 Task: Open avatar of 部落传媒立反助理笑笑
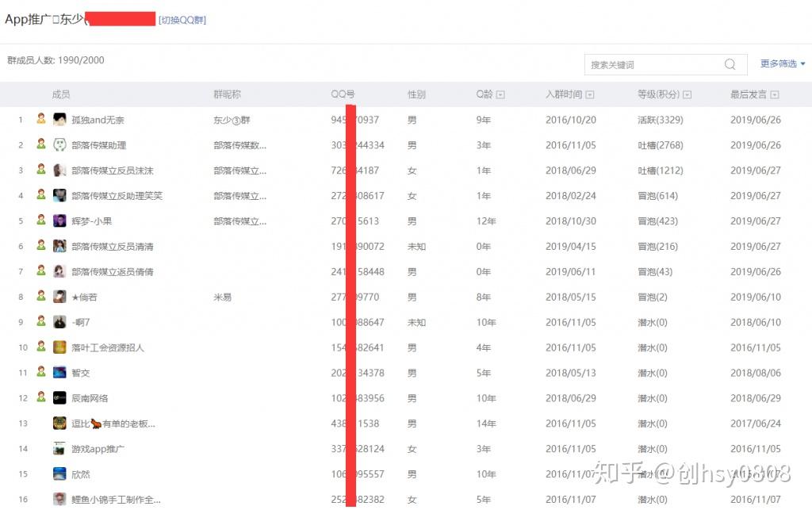pos(59,195)
